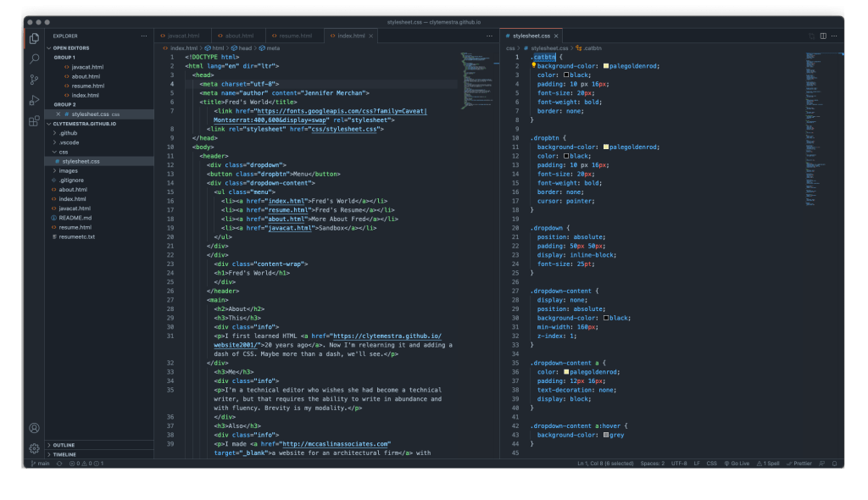868x500 pixels.
Task: Click Prettier in the status bar
Action: click(802, 464)
